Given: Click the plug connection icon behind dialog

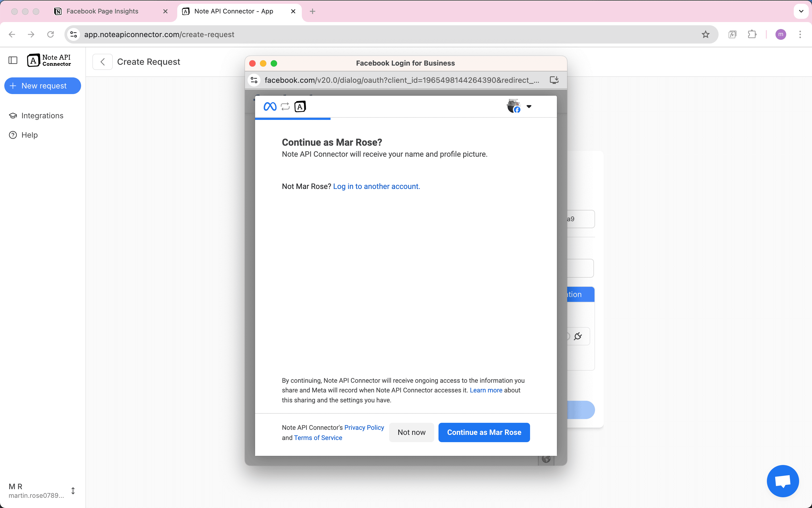Looking at the screenshot, I should 578,336.
